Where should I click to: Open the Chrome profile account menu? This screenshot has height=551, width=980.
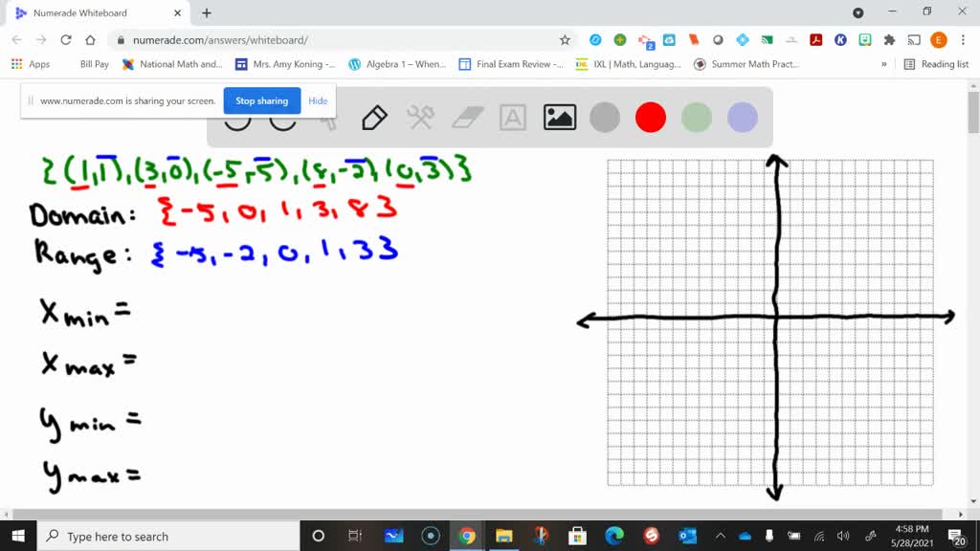point(938,40)
